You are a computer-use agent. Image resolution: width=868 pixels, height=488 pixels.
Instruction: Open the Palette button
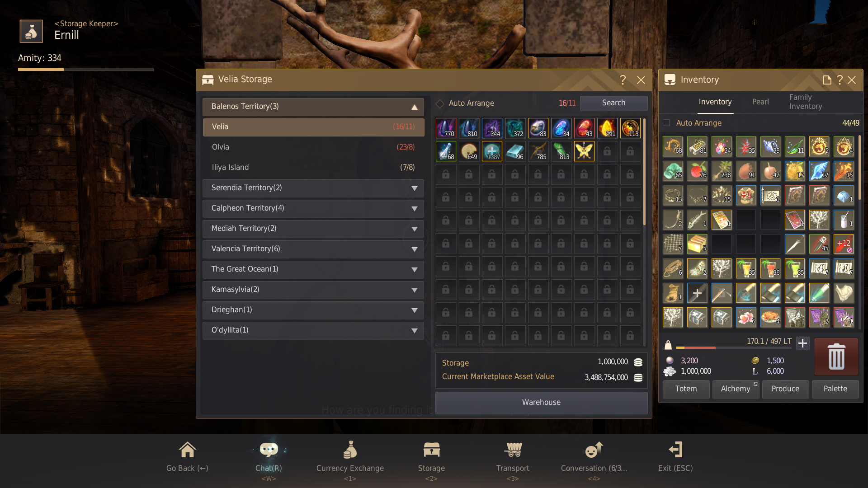pyautogui.click(x=835, y=389)
